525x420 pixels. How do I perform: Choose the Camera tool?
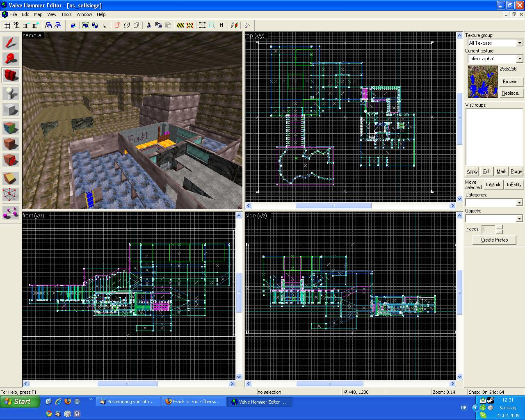point(11,75)
